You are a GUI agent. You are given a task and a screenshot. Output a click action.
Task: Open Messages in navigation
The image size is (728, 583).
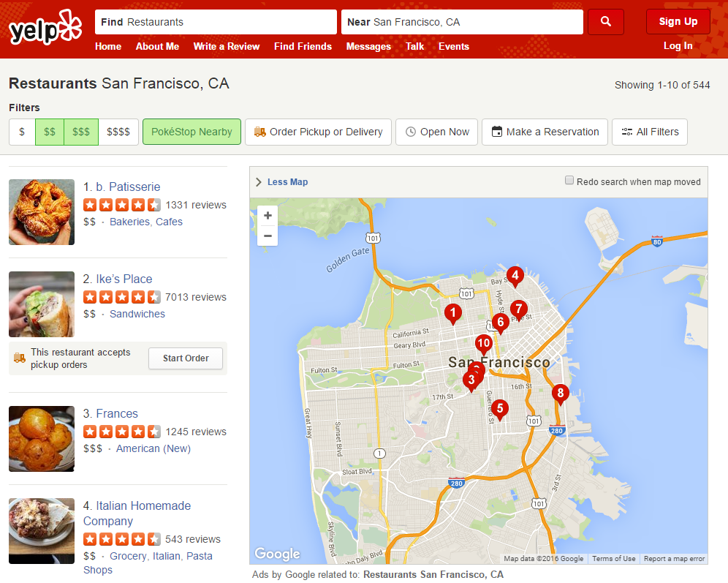(x=368, y=47)
